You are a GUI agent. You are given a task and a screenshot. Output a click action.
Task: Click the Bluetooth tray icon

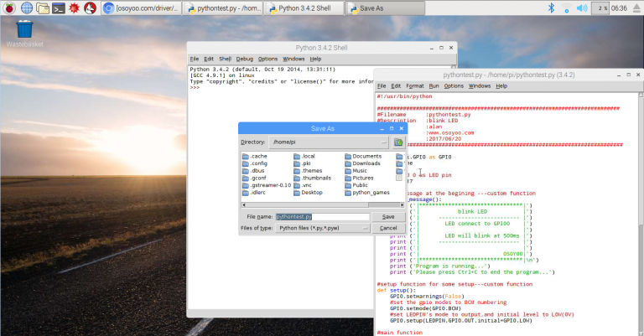coord(551,8)
